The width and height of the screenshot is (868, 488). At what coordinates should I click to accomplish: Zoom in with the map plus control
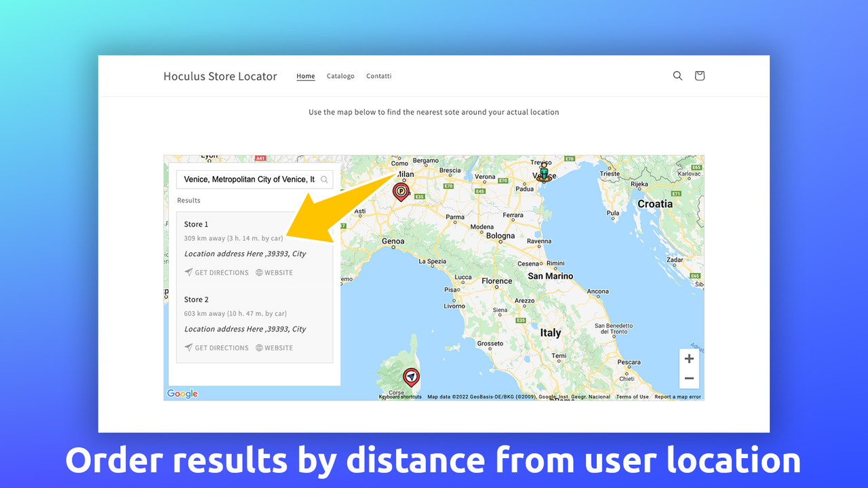tap(689, 358)
